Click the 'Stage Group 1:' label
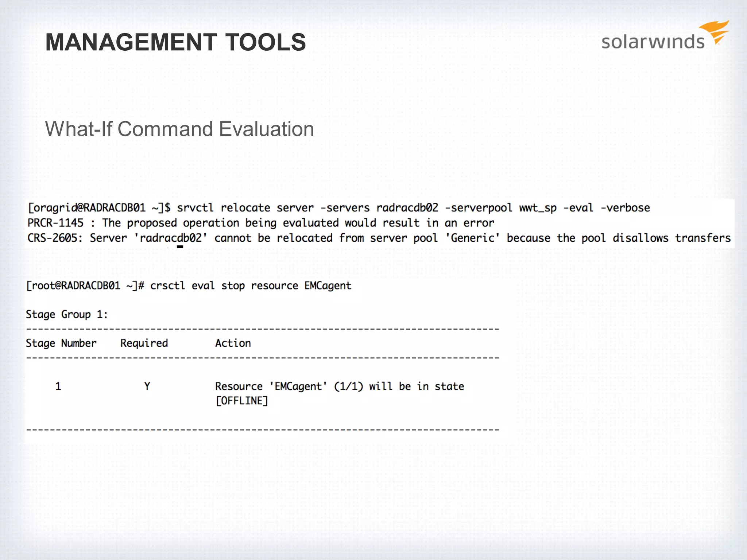The image size is (747, 560). point(67,314)
